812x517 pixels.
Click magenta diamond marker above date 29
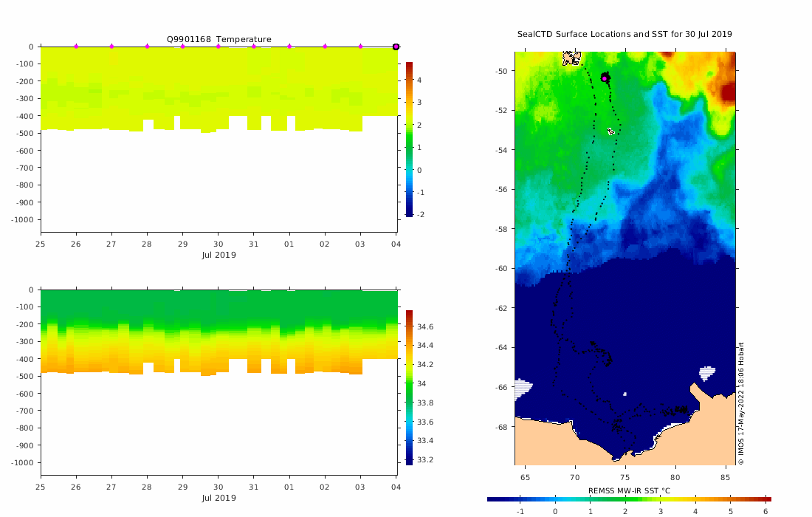pyautogui.click(x=183, y=47)
